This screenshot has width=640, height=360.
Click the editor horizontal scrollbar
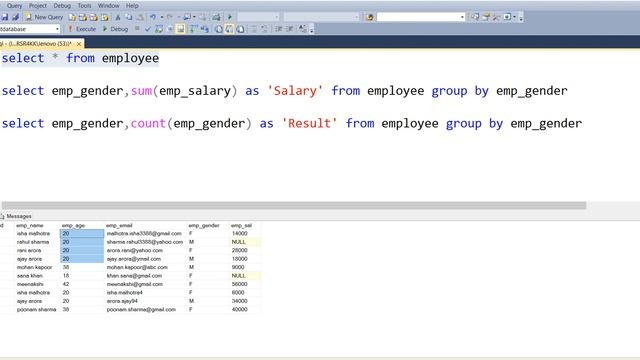(x=294, y=205)
